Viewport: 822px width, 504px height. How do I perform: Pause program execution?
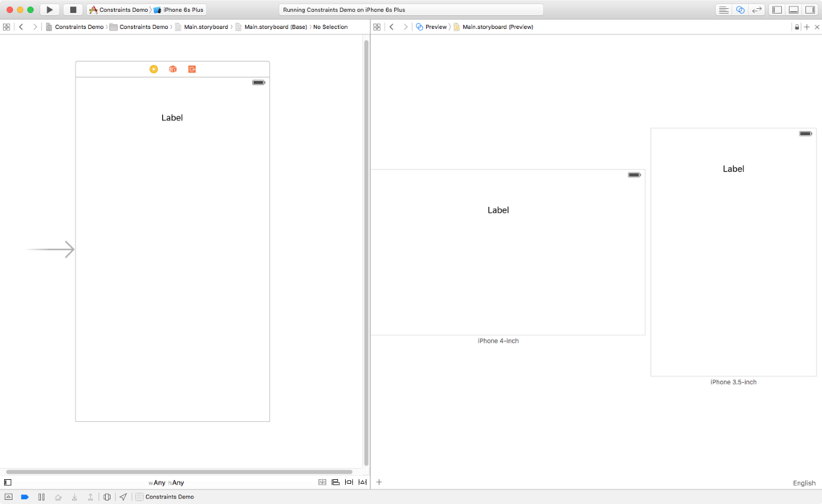(42, 497)
